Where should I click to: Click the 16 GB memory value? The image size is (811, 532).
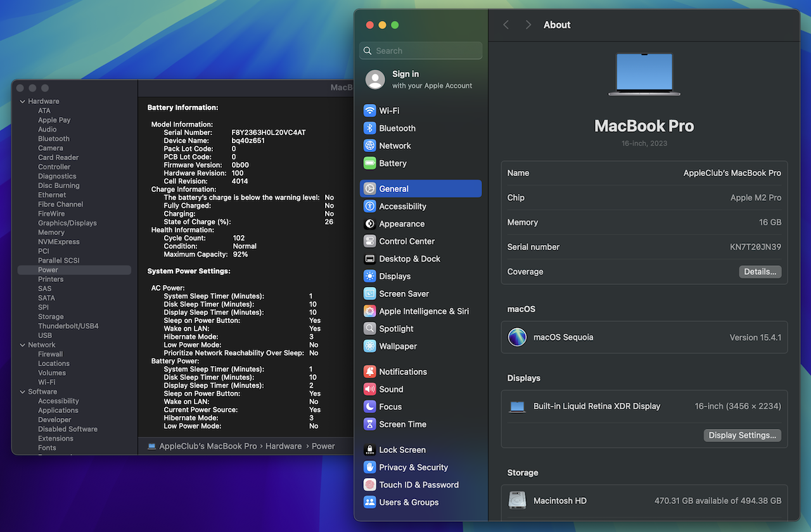coord(770,222)
